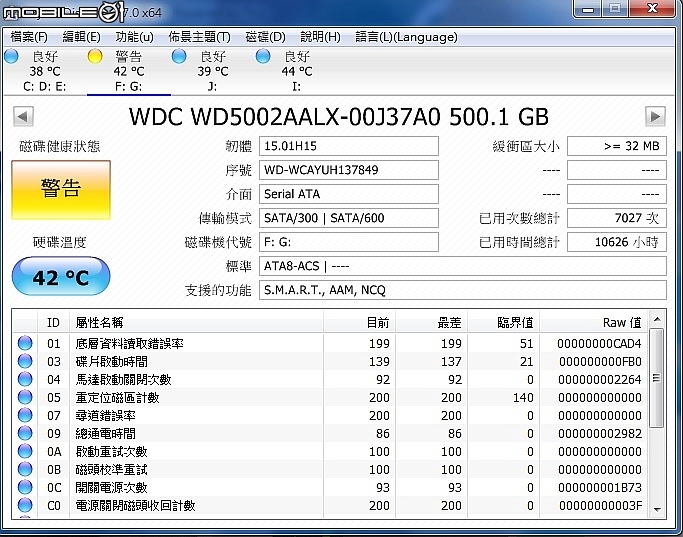The image size is (683, 537).
Task: Click status orb of attribute 03 row
Action: click(x=25, y=361)
